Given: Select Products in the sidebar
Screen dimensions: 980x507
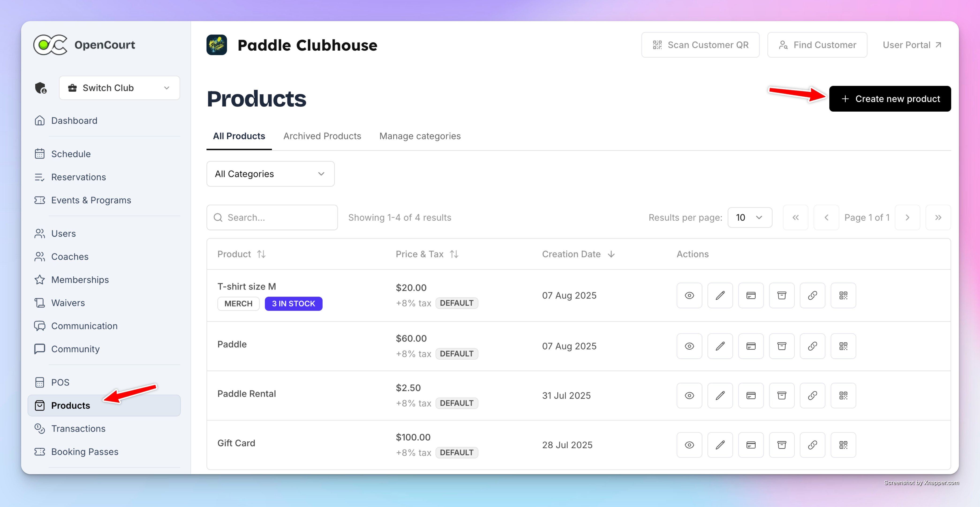Looking at the screenshot, I should point(104,405).
